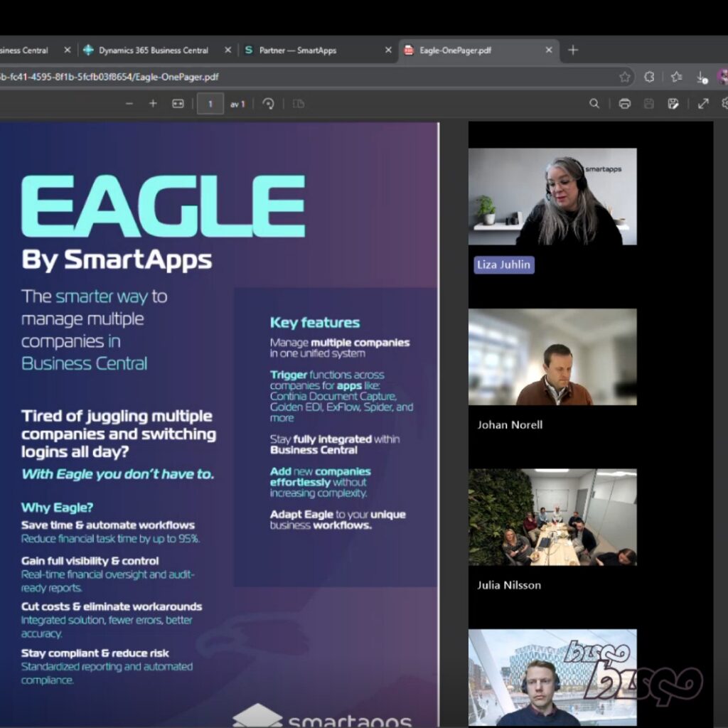Click the "Why Eagle?" heading

[57, 508]
